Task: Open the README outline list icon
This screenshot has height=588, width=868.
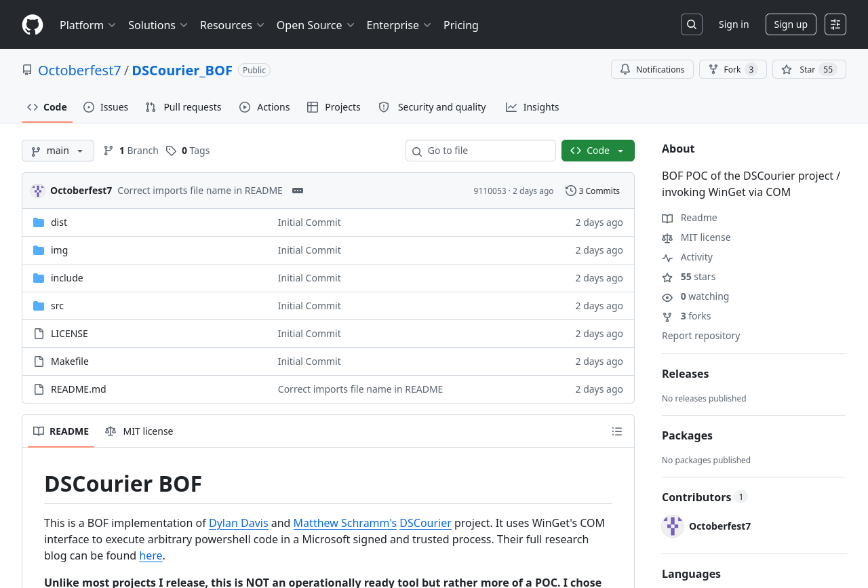Action: [616, 431]
